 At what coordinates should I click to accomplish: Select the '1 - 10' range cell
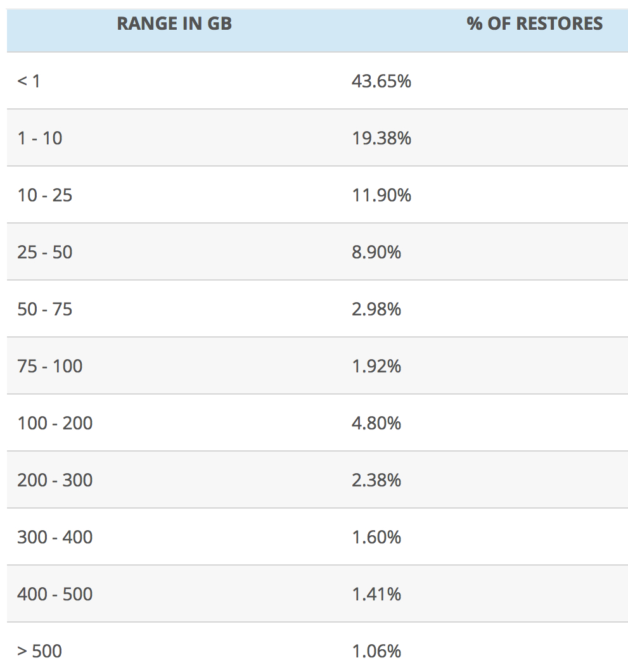click(40, 138)
